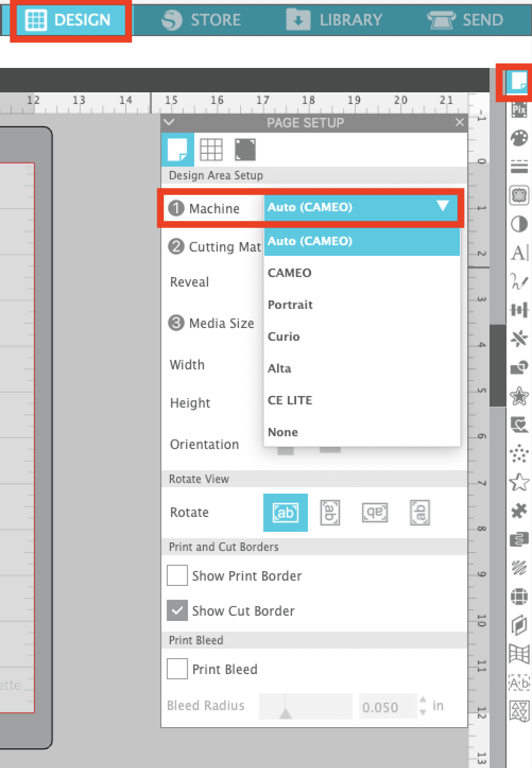Image resolution: width=532 pixels, height=768 pixels.
Task: Select the grid settings icon in Page Setup
Action: [212, 149]
